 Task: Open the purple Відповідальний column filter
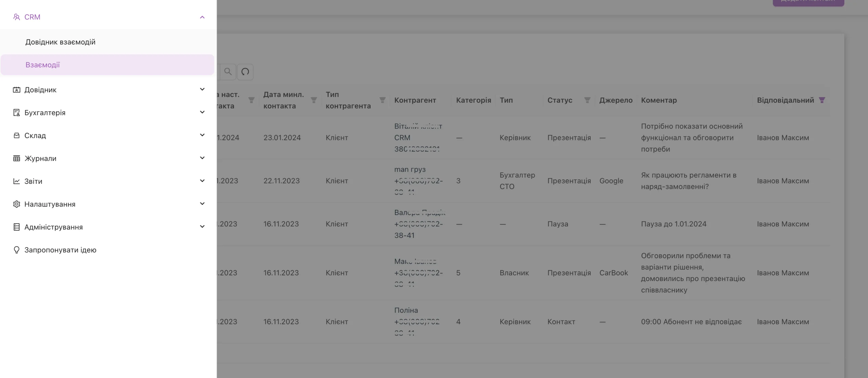pos(822,100)
